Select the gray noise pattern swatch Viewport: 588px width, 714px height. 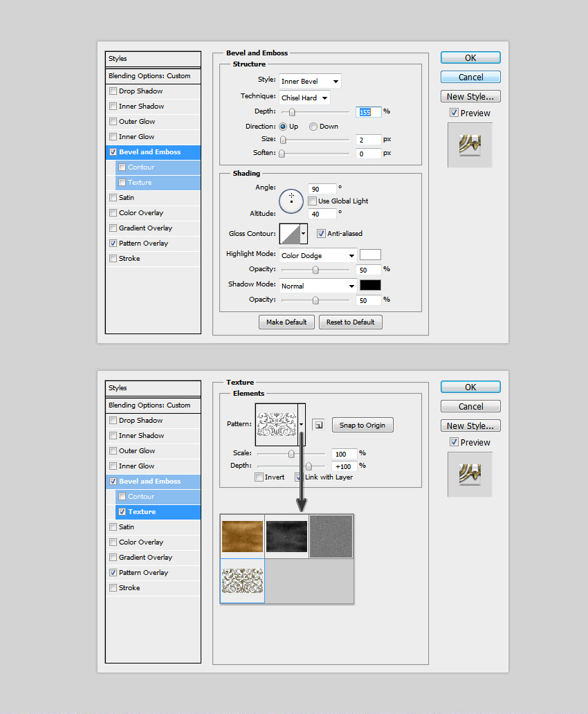331,536
